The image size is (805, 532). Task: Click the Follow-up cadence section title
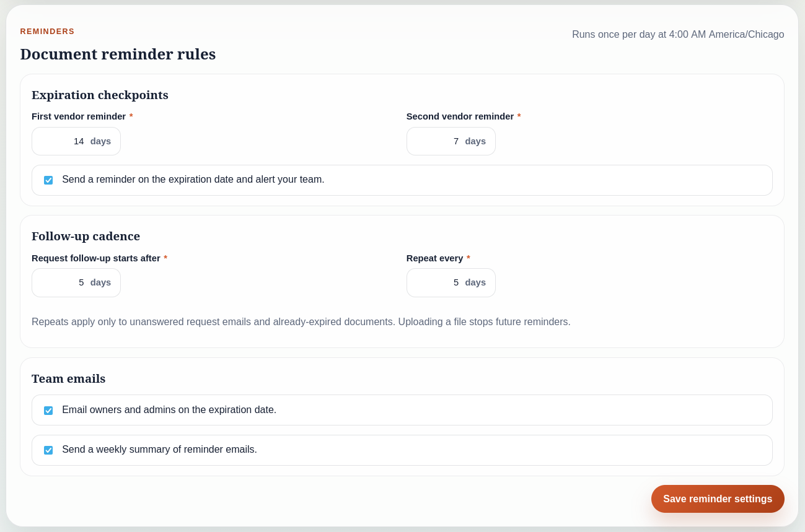(x=86, y=237)
